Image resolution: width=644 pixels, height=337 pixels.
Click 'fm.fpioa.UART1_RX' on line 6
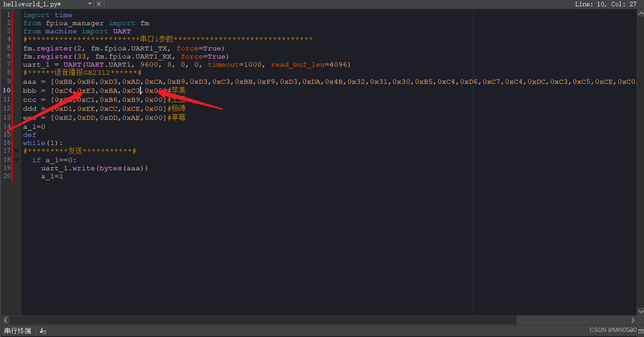(x=133, y=56)
